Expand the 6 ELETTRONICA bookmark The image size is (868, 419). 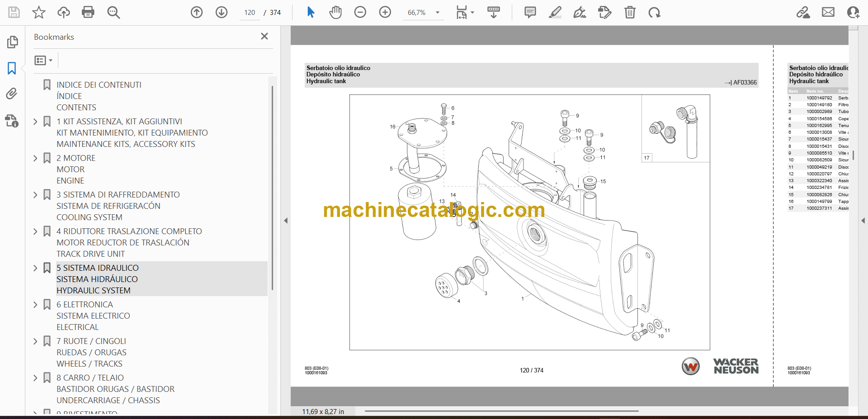click(36, 305)
